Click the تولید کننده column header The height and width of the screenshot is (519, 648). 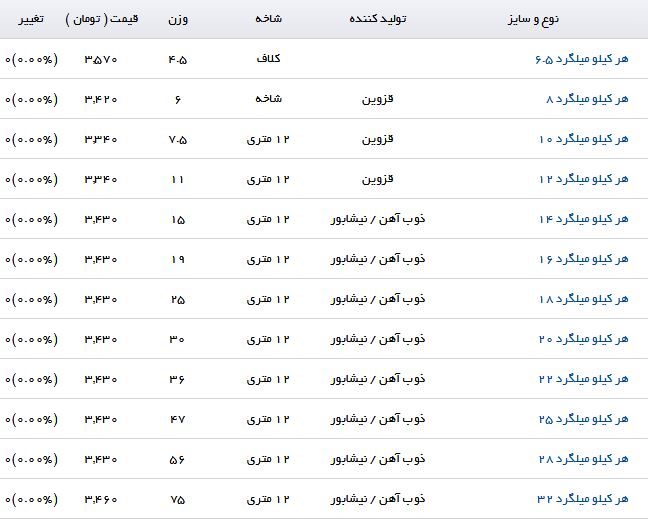click(378, 19)
